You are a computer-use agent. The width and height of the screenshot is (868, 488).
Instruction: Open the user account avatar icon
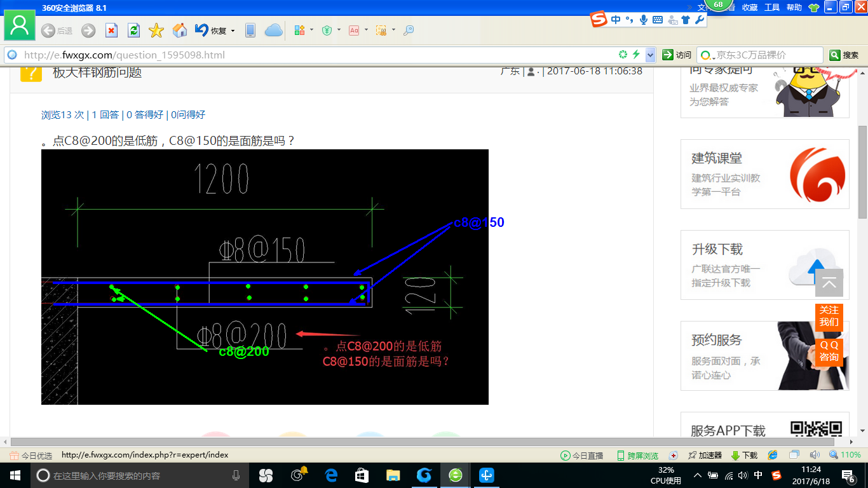(20, 25)
